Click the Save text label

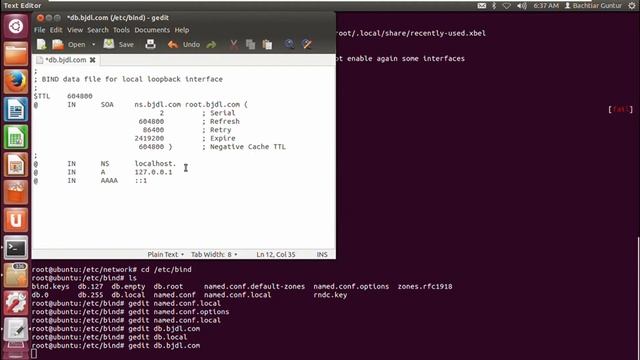click(126, 44)
